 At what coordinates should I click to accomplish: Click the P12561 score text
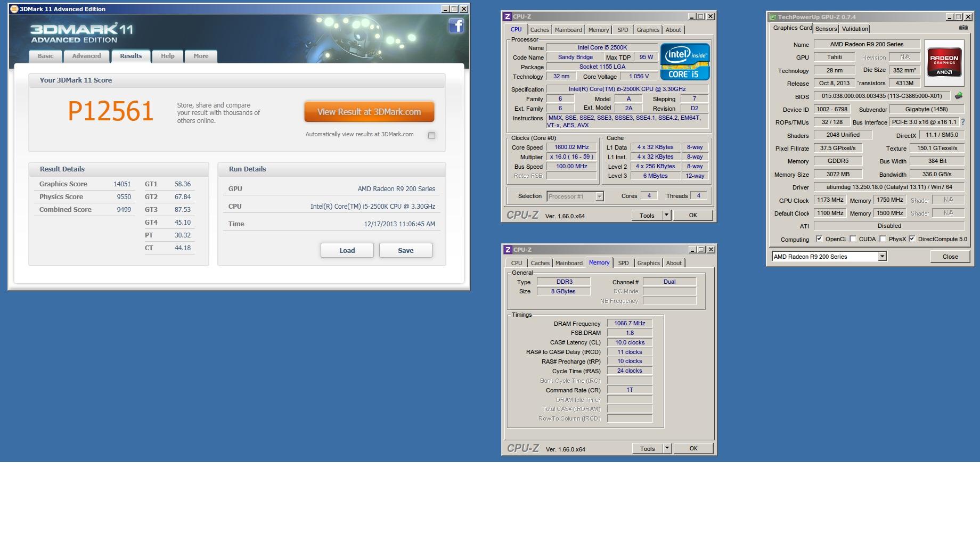tap(111, 111)
